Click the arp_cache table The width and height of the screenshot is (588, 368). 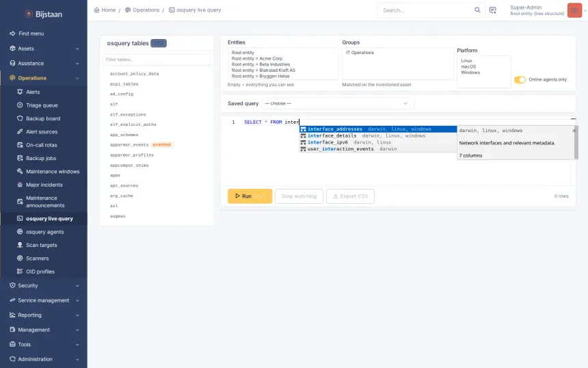click(x=122, y=196)
